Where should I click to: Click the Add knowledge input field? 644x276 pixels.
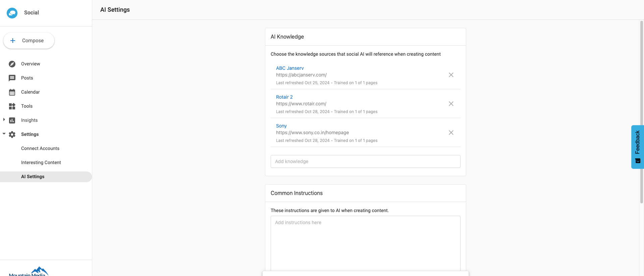click(x=366, y=162)
